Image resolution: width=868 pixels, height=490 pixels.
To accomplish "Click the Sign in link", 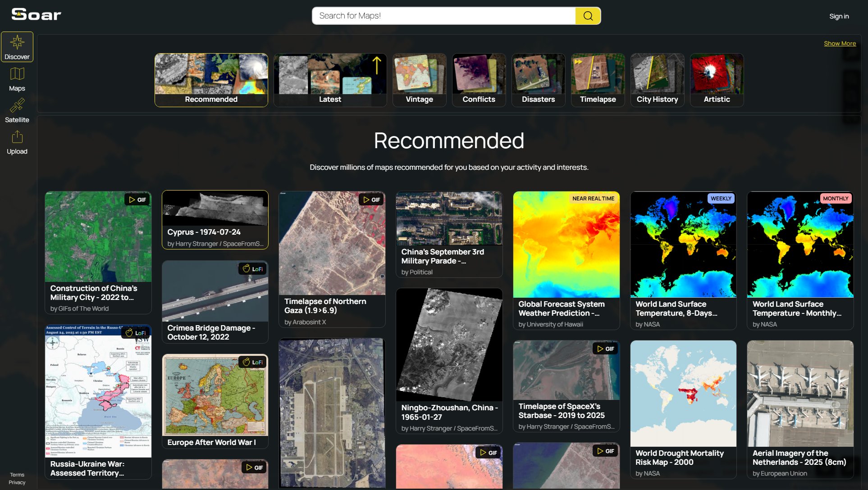I will tap(839, 16).
